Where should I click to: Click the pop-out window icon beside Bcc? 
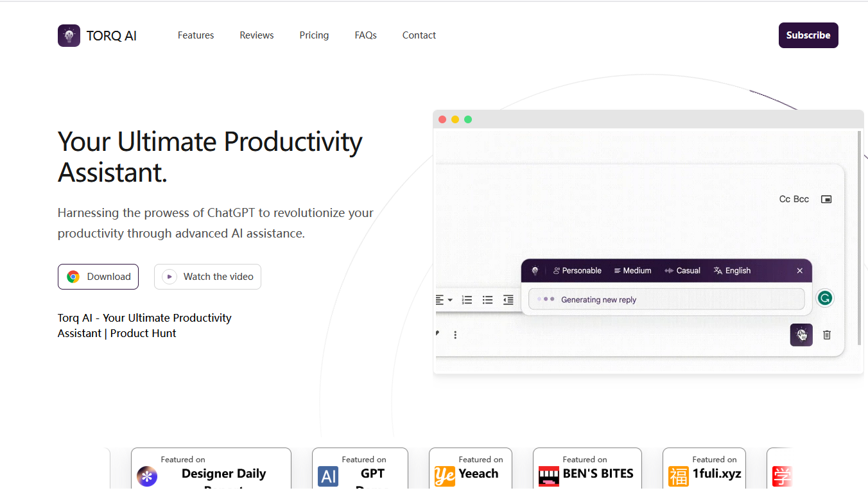pos(826,199)
